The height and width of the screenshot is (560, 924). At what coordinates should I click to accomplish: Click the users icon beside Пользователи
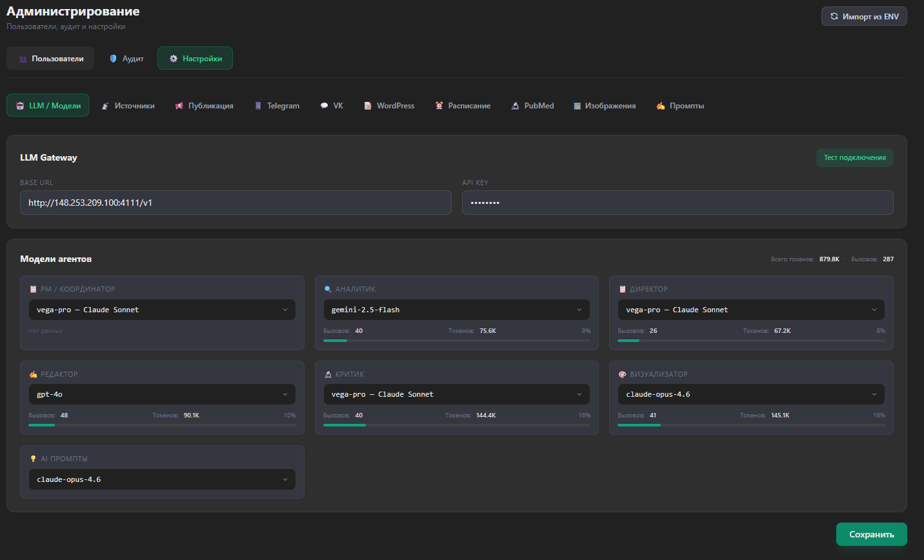[23, 59]
